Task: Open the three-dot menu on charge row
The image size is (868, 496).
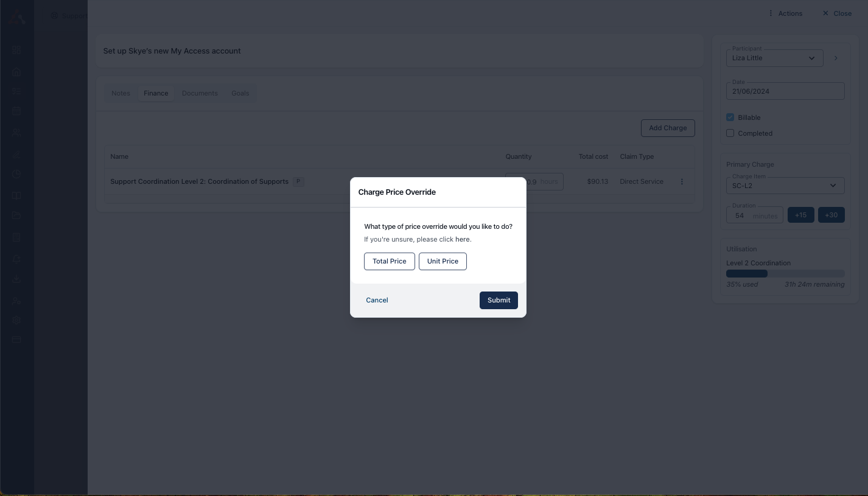Action: click(682, 181)
